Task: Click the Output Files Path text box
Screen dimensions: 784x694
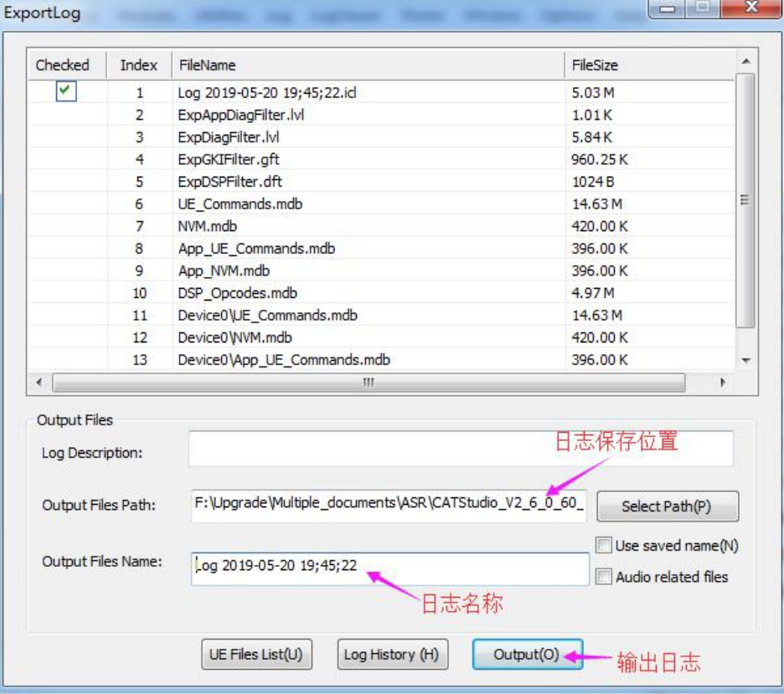Action: [x=389, y=506]
